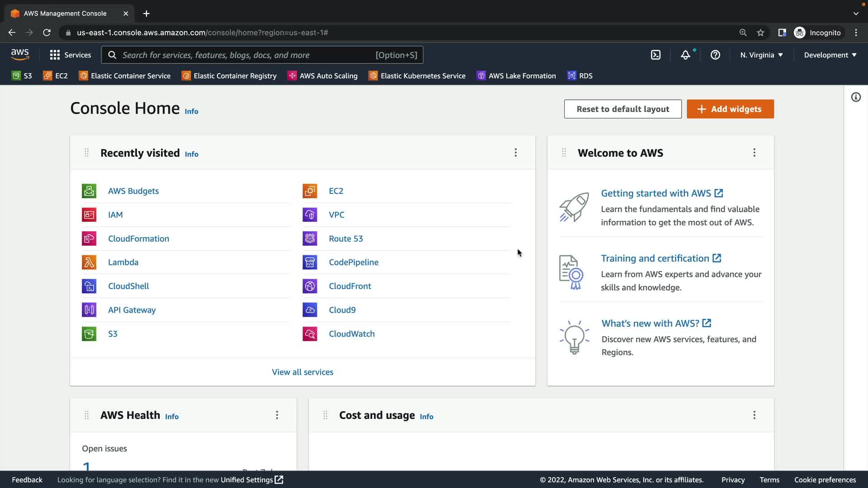Open Recently visited widget options menu
The height and width of the screenshot is (488, 868).
coord(515,153)
